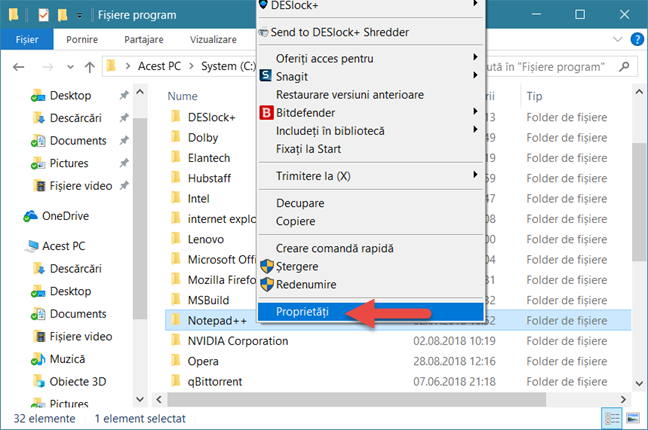Select the NVIDIA Corporation folder

pos(238,341)
